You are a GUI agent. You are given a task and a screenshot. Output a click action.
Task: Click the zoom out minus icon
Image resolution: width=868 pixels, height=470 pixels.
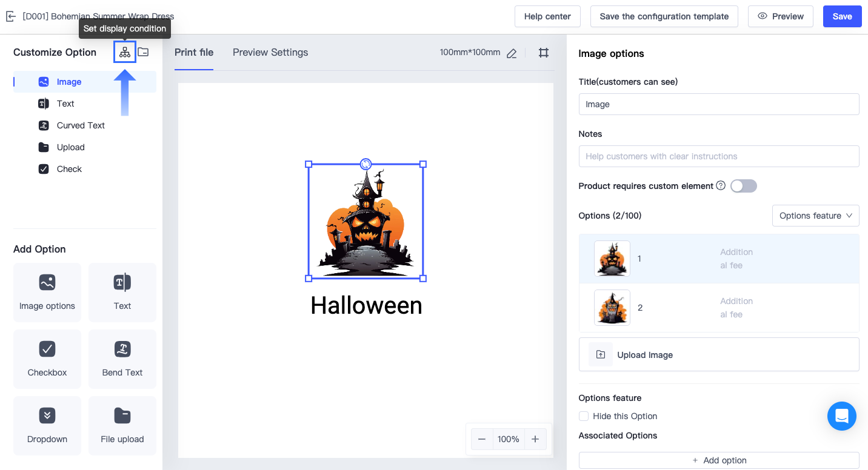(482, 439)
